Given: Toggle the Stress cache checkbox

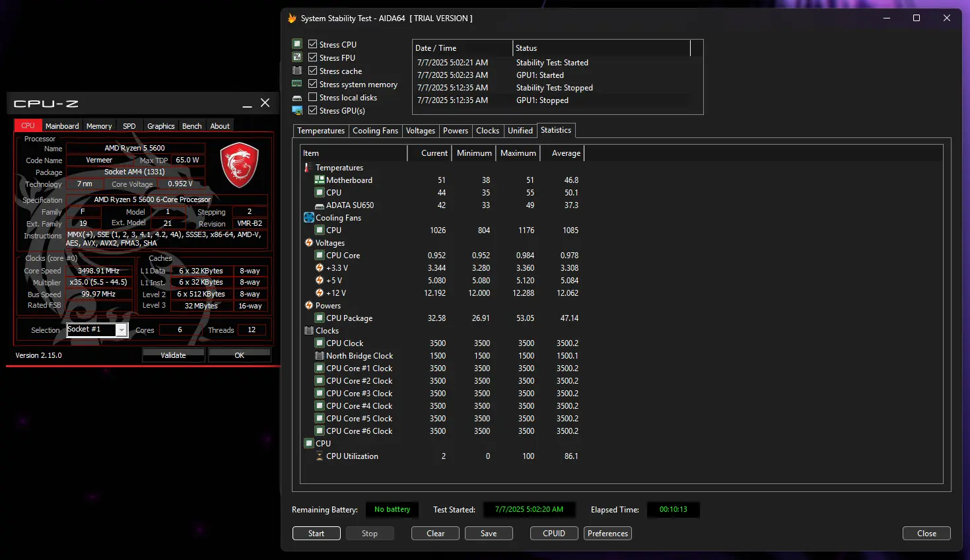Looking at the screenshot, I should [313, 71].
